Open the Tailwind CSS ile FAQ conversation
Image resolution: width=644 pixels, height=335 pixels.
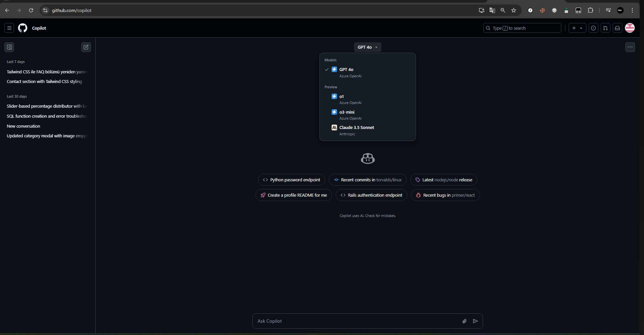click(47, 72)
